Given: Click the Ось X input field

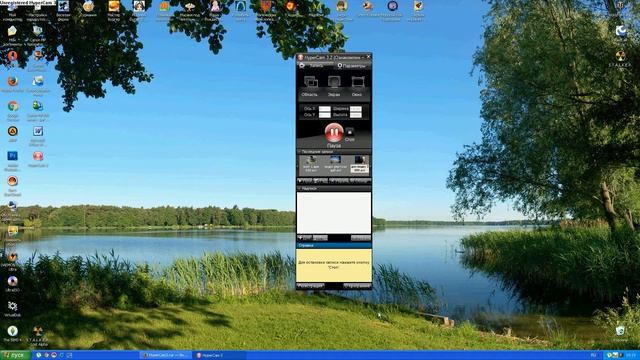Looking at the screenshot, I should (x=324, y=109).
